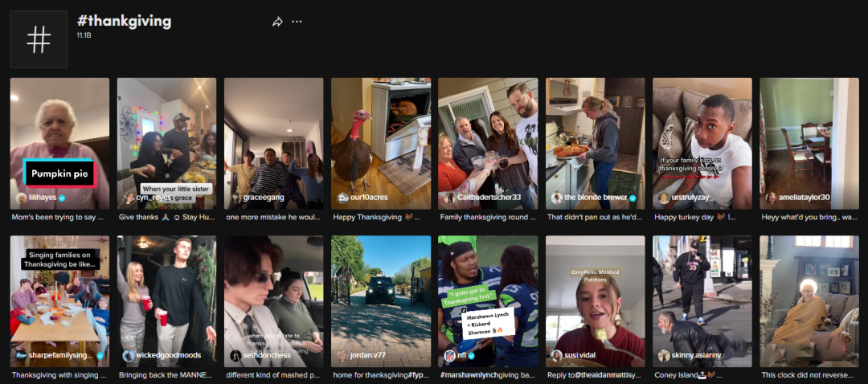Screen dimensions: 868x384
Task: Click username link our10acres
Action: coord(369,198)
